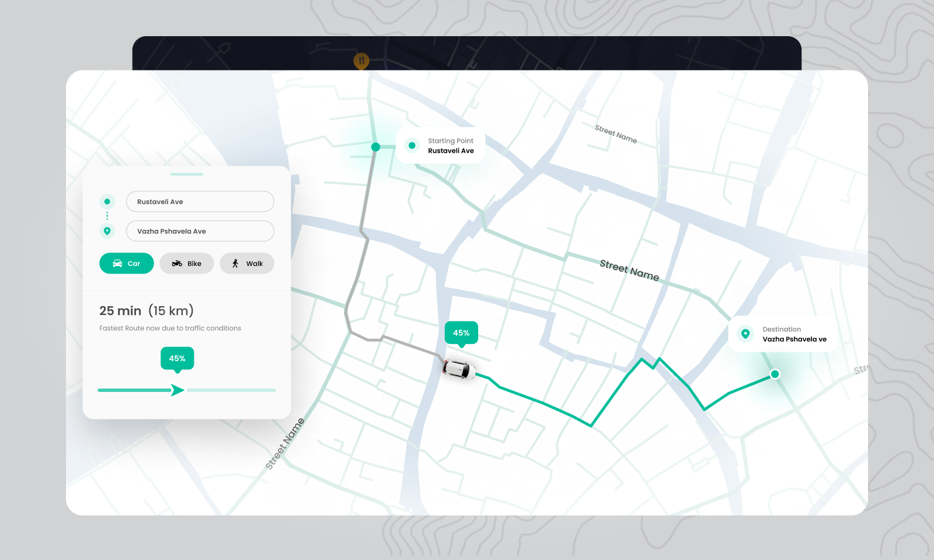Switch routing to Walk mode
This screenshot has height=560, width=934.
coord(246,263)
